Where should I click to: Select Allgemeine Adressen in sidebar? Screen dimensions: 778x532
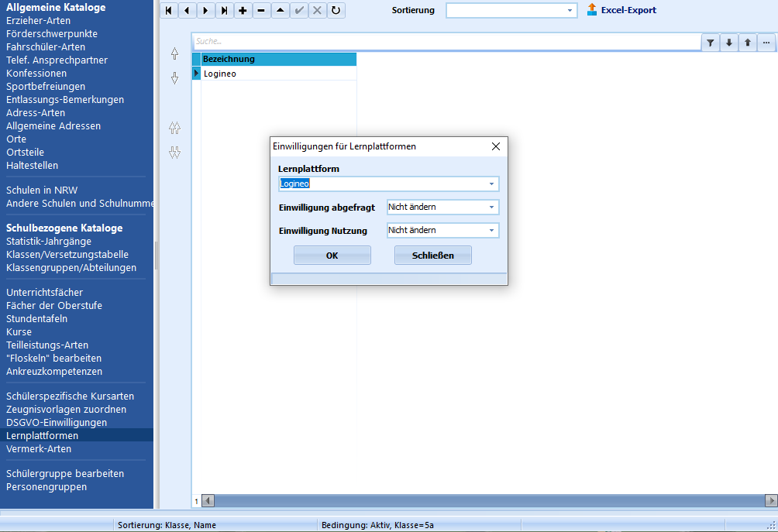53,126
